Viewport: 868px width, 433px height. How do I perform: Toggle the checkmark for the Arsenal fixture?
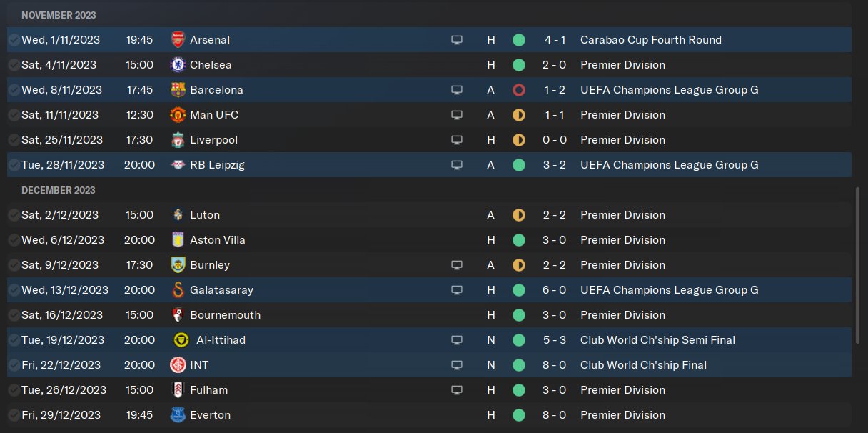tap(14, 40)
